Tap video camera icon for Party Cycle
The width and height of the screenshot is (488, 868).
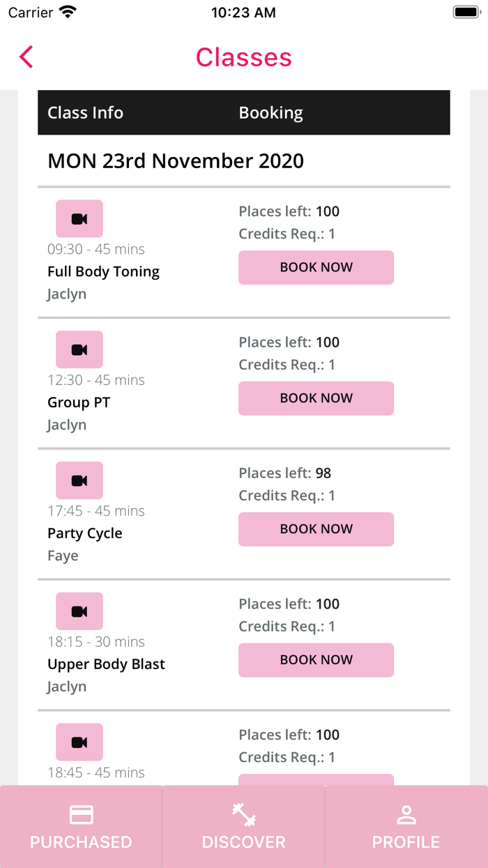pyautogui.click(x=79, y=481)
